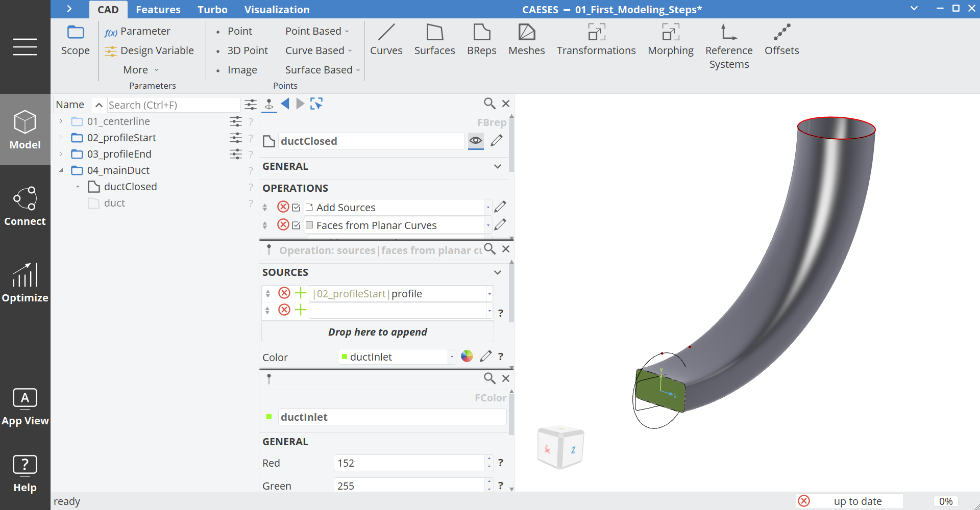Screen dimensions: 980x510
Task: Open Reference Systems
Action: coord(728,40)
